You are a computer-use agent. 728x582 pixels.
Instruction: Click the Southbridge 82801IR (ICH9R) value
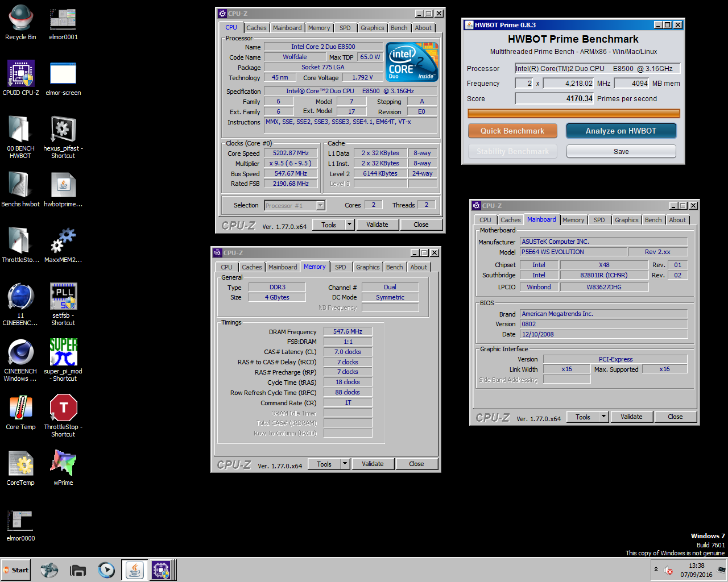(603, 275)
